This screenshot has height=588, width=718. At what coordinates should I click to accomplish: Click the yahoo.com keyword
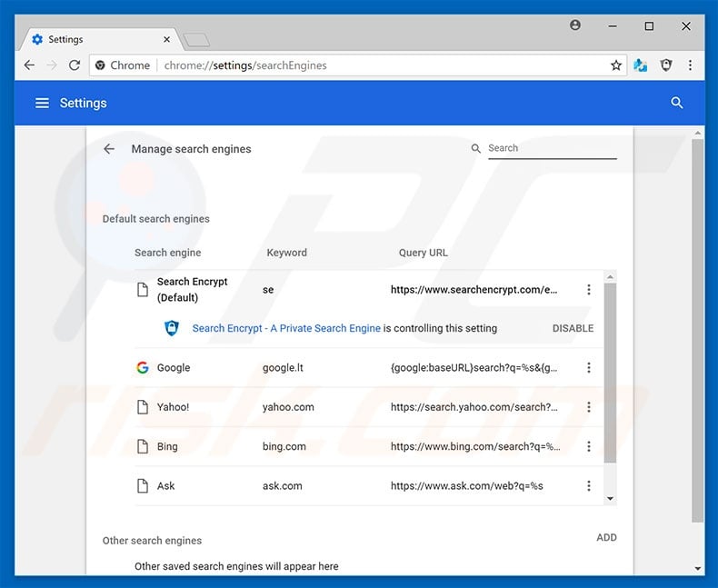tap(288, 407)
